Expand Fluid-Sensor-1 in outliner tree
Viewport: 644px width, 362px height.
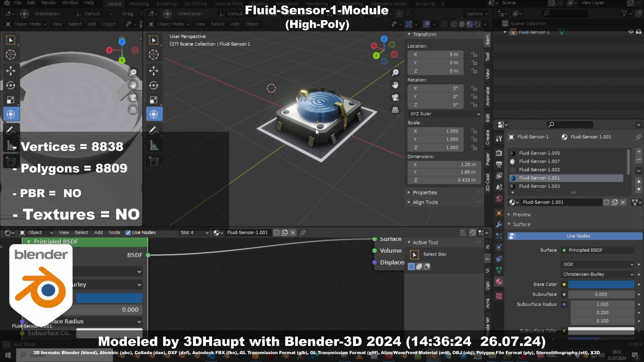(x=505, y=32)
